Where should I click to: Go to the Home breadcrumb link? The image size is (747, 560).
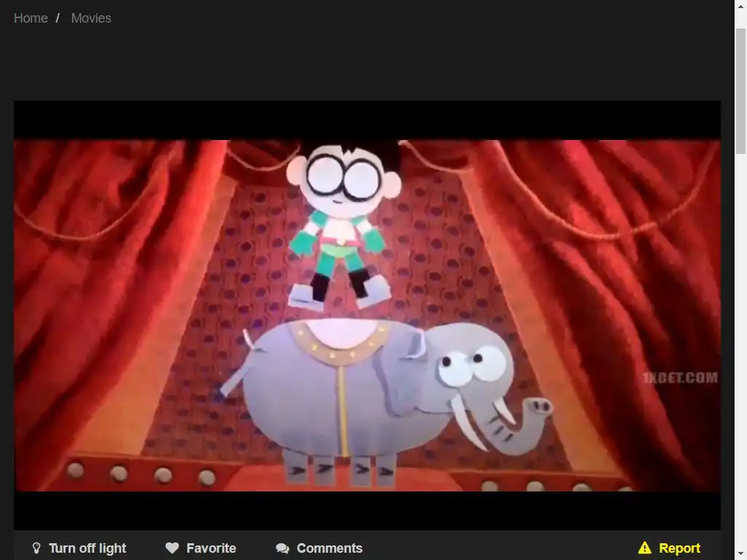(31, 18)
